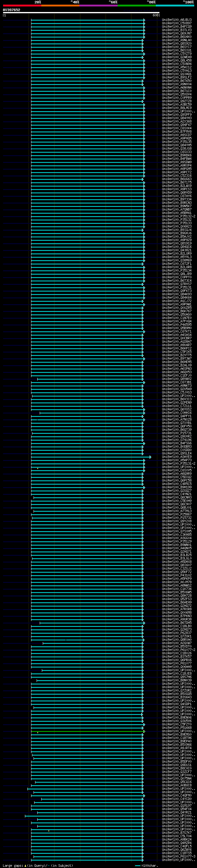Click the green ~80% identity legend segment

tap(137, 6)
